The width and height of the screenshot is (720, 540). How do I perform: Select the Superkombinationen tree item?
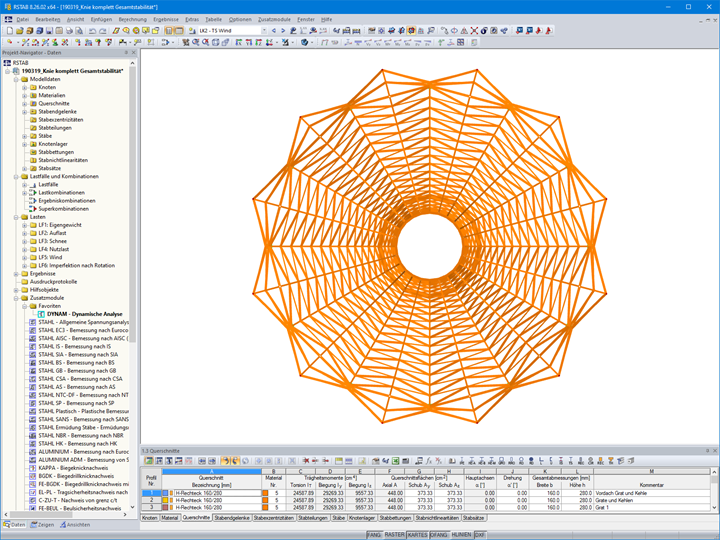[x=63, y=209]
